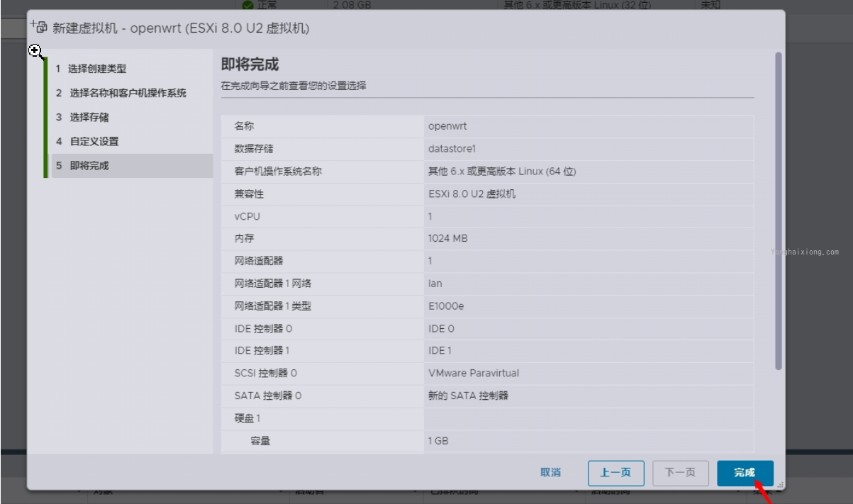Click the vCPU row label
This screenshot has height=504, width=853.
247,216
